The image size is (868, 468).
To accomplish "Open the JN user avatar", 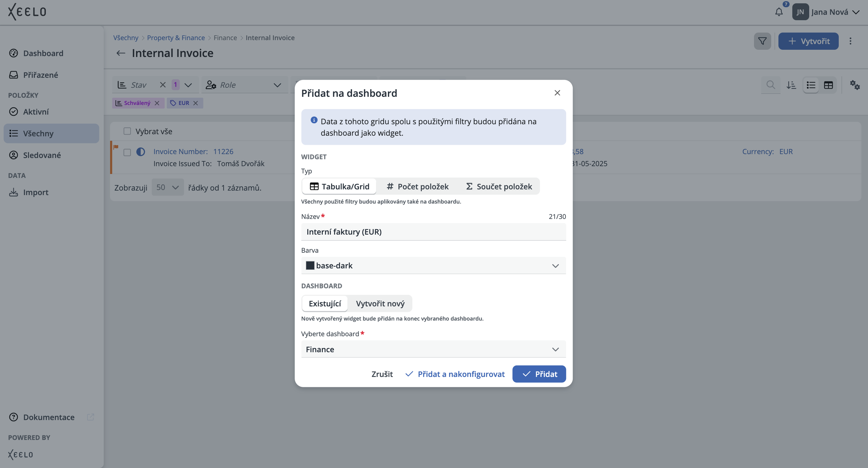I will [x=800, y=12].
